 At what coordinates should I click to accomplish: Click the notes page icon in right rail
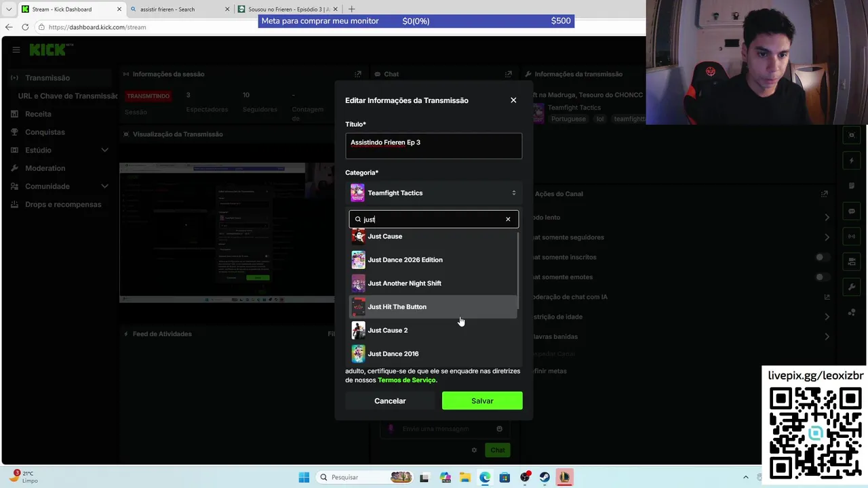click(852, 186)
